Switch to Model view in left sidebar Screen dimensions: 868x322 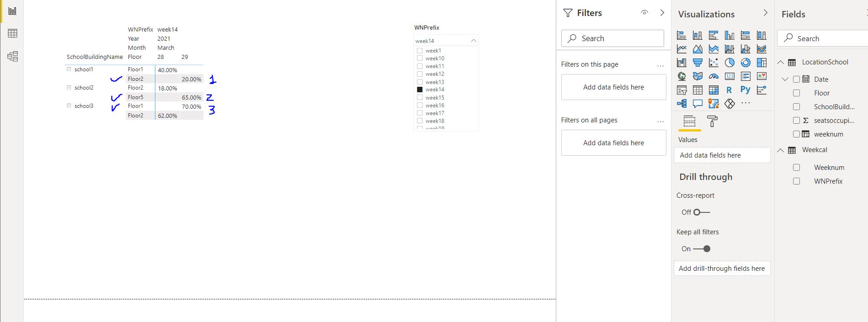click(12, 56)
